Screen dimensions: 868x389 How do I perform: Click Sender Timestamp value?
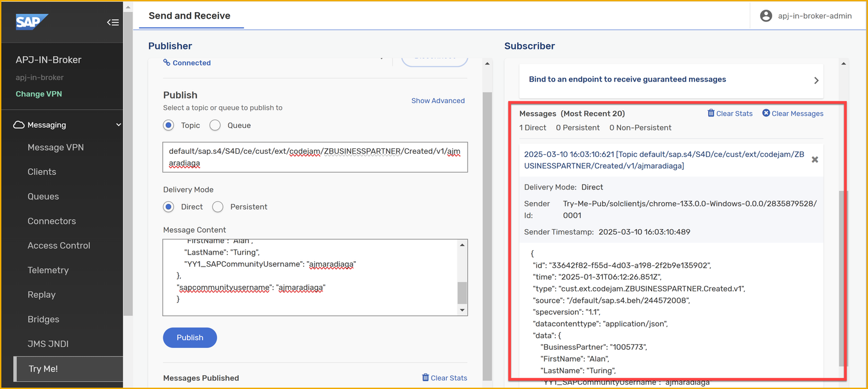644,232
